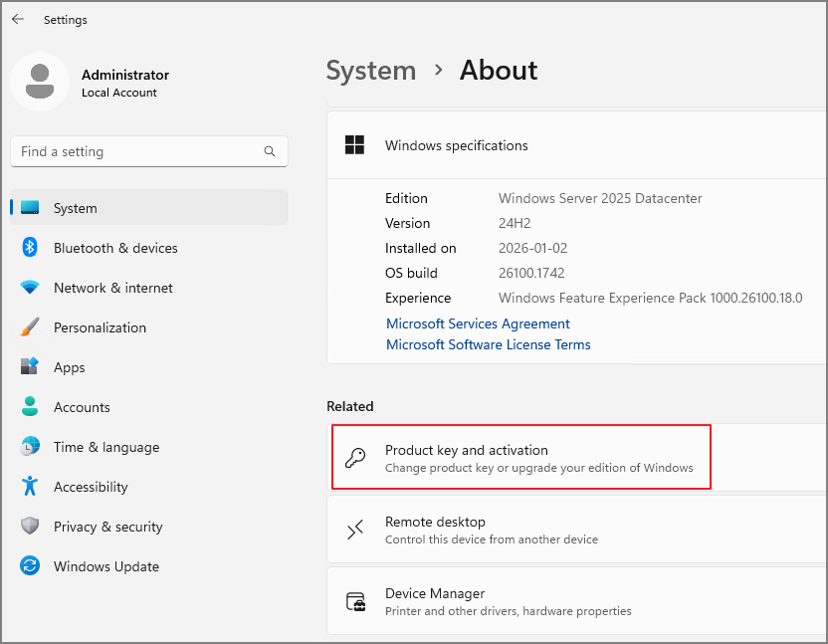Image resolution: width=828 pixels, height=644 pixels.
Task: Click Local Account label
Action: tap(119, 93)
